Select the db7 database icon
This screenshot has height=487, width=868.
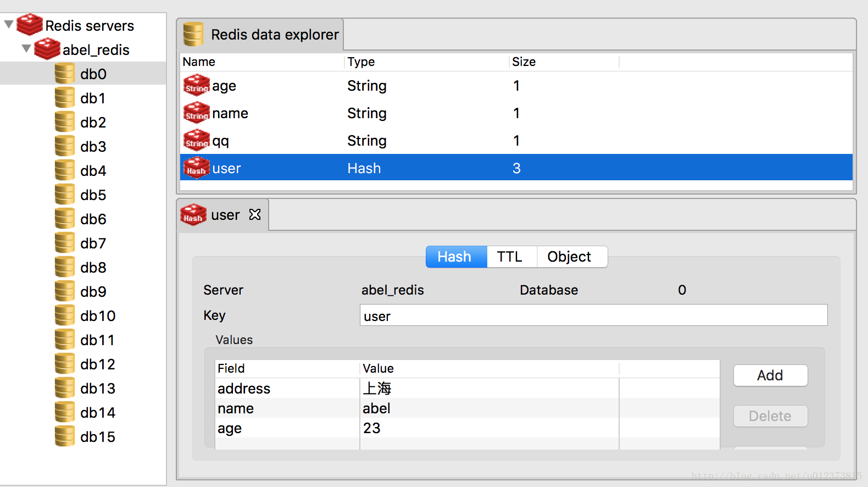[65, 242]
